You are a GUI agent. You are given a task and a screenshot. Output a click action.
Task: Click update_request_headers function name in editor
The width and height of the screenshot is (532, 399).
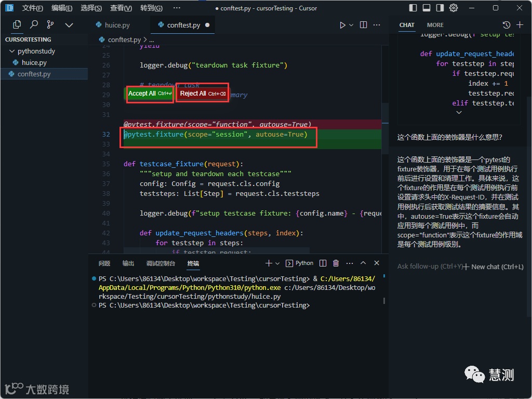click(x=199, y=233)
